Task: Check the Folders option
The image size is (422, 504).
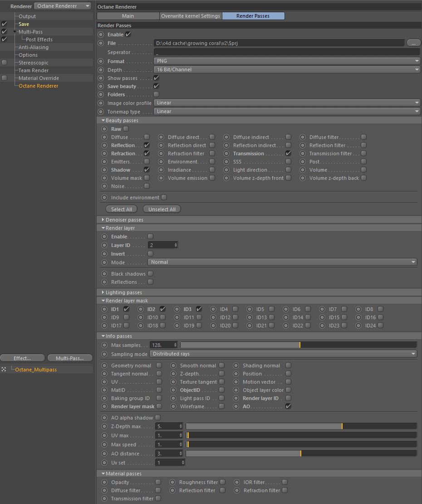Action: coord(157,94)
